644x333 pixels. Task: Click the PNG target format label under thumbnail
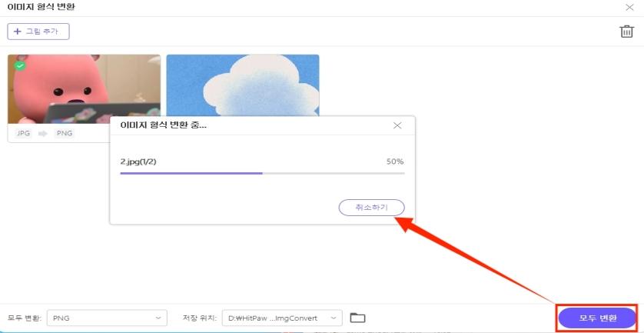pos(64,133)
